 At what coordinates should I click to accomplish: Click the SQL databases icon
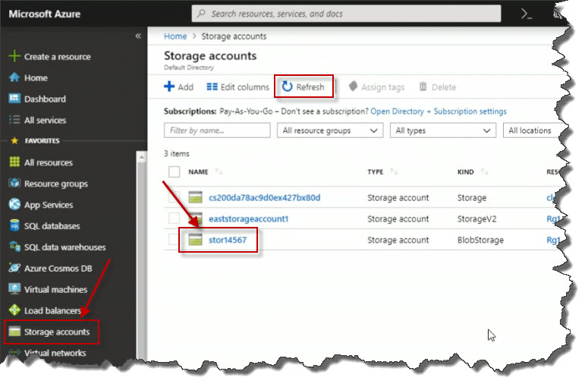pyautogui.click(x=14, y=226)
